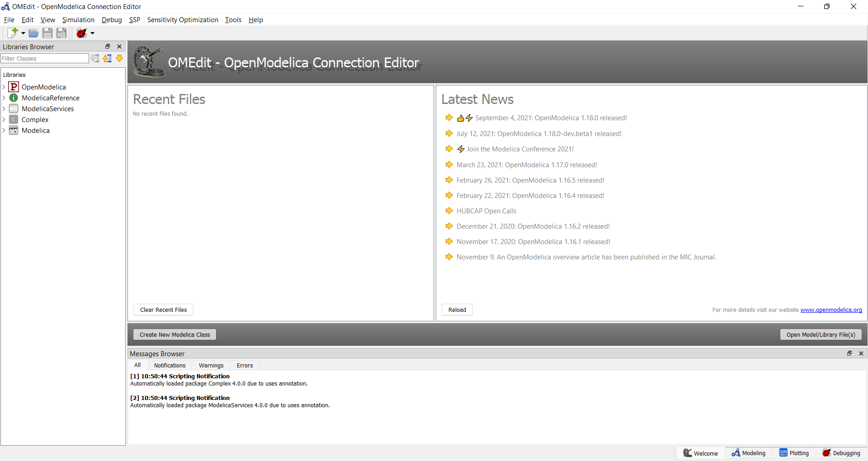Select the Warnings tab in Messages Browser

pos(211,365)
